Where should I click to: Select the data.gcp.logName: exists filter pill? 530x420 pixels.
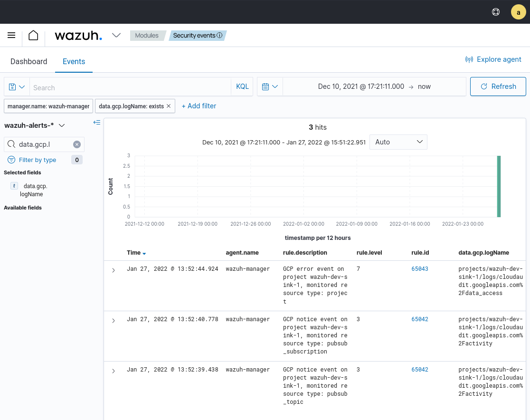pyautogui.click(x=131, y=106)
